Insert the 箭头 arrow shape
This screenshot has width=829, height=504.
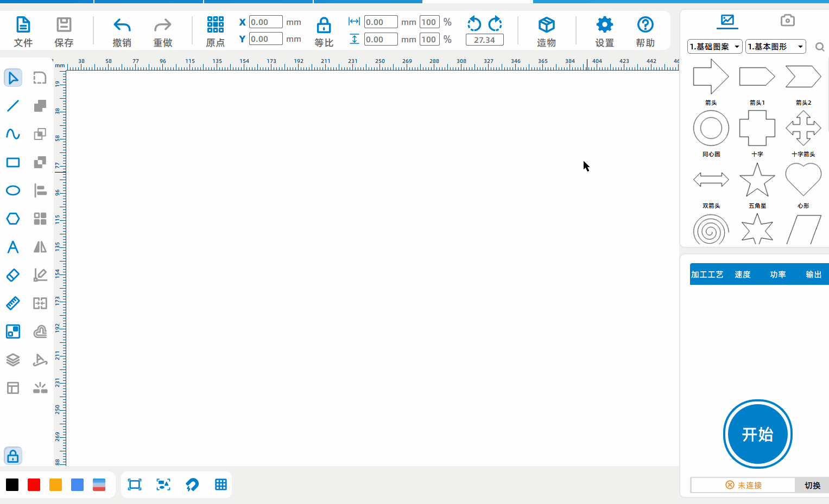(711, 76)
